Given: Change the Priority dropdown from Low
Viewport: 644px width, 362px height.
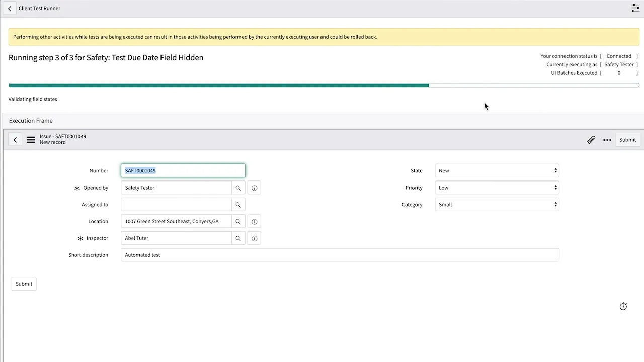Looking at the screenshot, I should coord(497,188).
